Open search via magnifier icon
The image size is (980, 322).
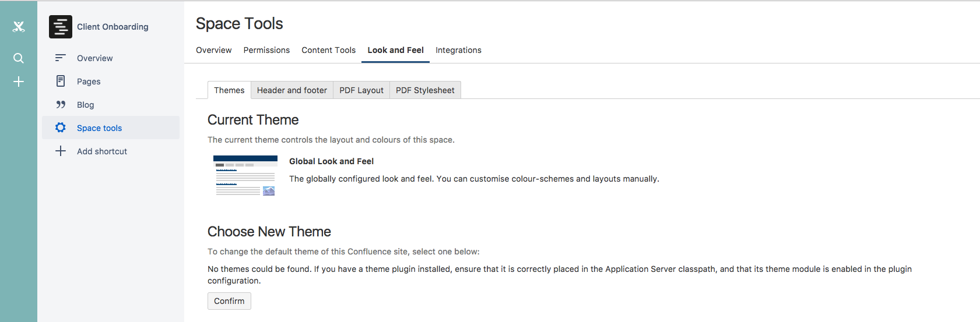click(19, 58)
